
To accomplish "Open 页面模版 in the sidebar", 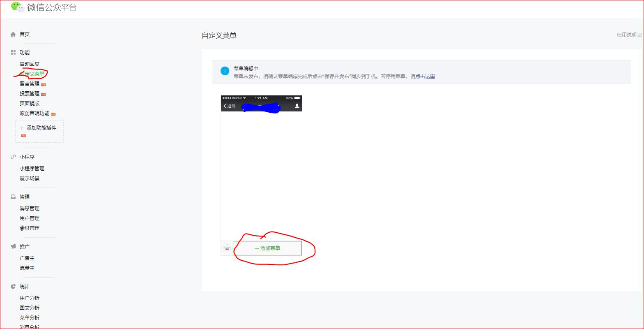I will click(30, 104).
